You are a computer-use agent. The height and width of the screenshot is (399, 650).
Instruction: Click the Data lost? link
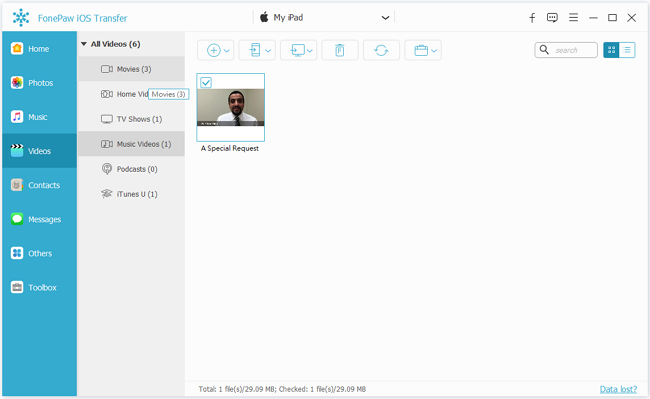tap(618, 389)
